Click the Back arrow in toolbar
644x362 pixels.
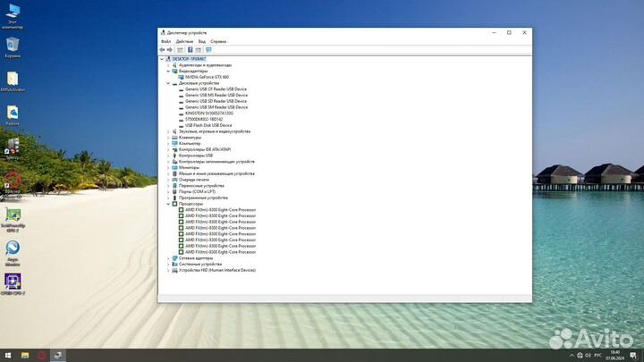(x=163, y=50)
